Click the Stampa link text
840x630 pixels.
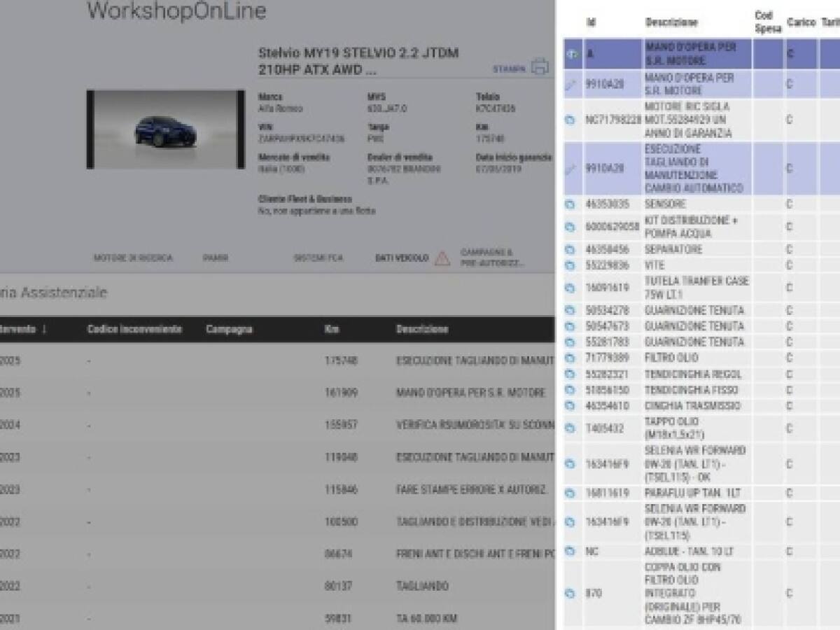coord(509,69)
